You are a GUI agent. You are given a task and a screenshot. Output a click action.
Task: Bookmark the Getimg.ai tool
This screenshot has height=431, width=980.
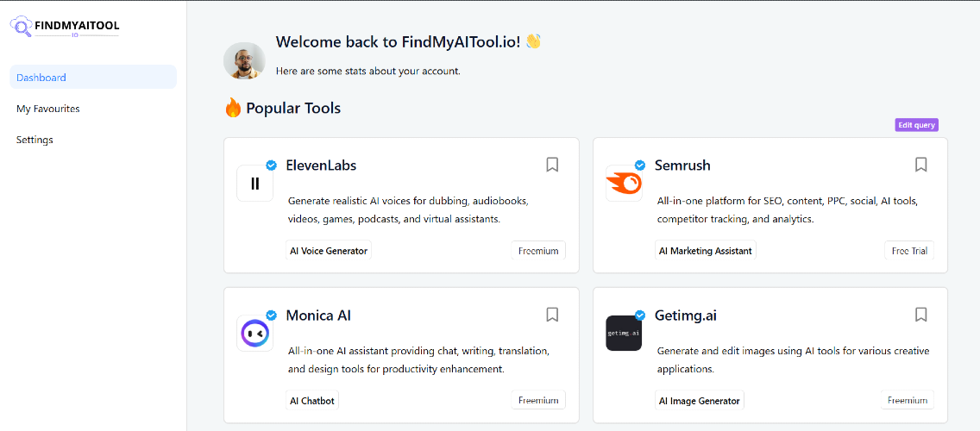pyautogui.click(x=920, y=314)
